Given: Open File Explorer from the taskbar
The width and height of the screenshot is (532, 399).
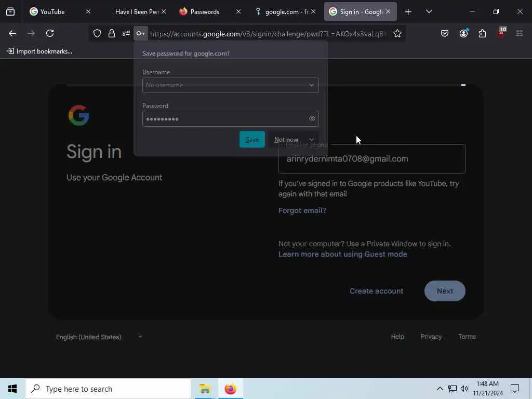Looking at the screenshot, I should (x=205, y=389).
